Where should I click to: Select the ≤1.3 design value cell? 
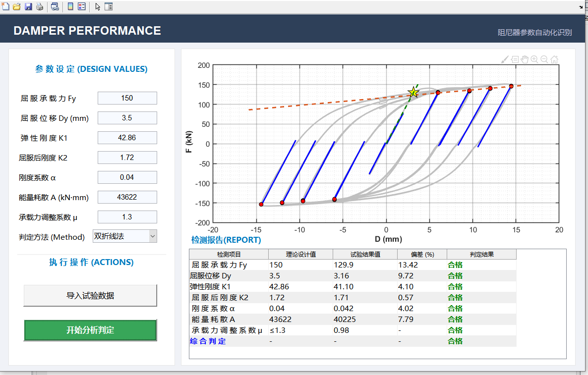pos(301,330)
